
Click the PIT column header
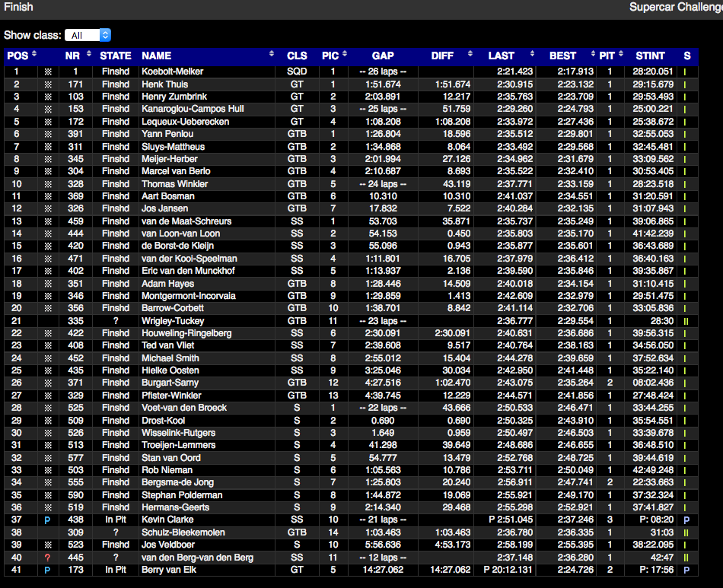pos(607,56)
